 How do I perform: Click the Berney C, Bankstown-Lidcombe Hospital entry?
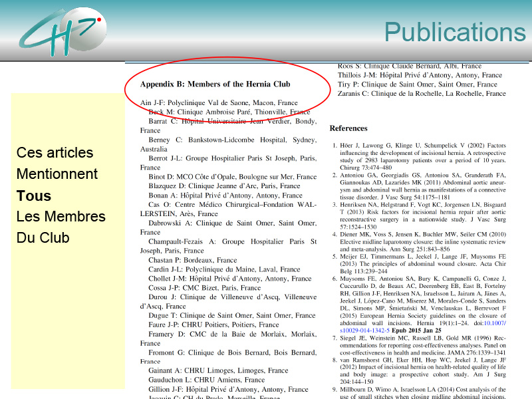coord(228,144)
